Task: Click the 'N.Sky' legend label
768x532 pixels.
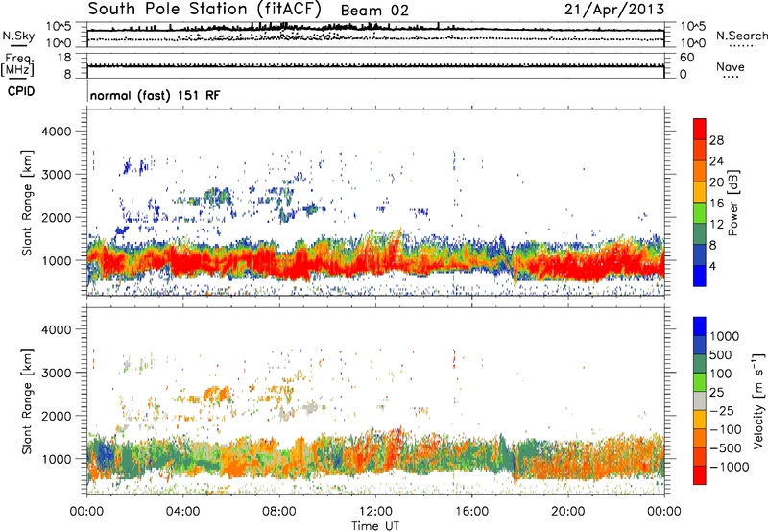Action: (18, 36)
